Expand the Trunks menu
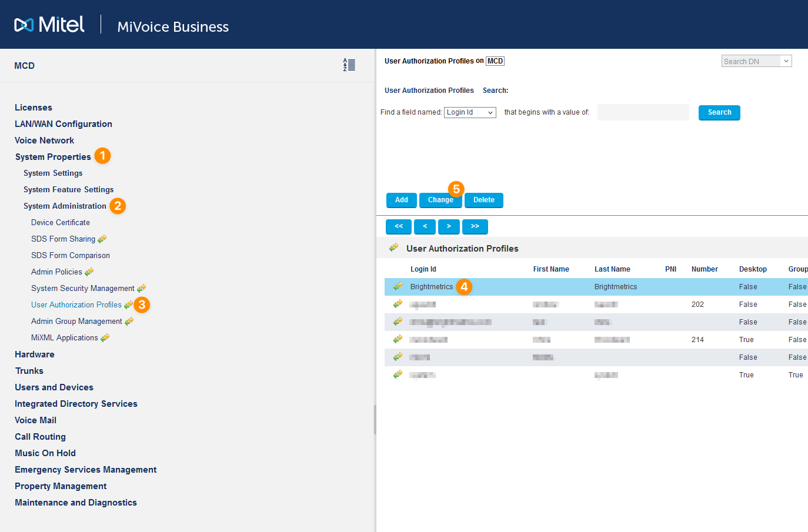 (x=29, y=371)
